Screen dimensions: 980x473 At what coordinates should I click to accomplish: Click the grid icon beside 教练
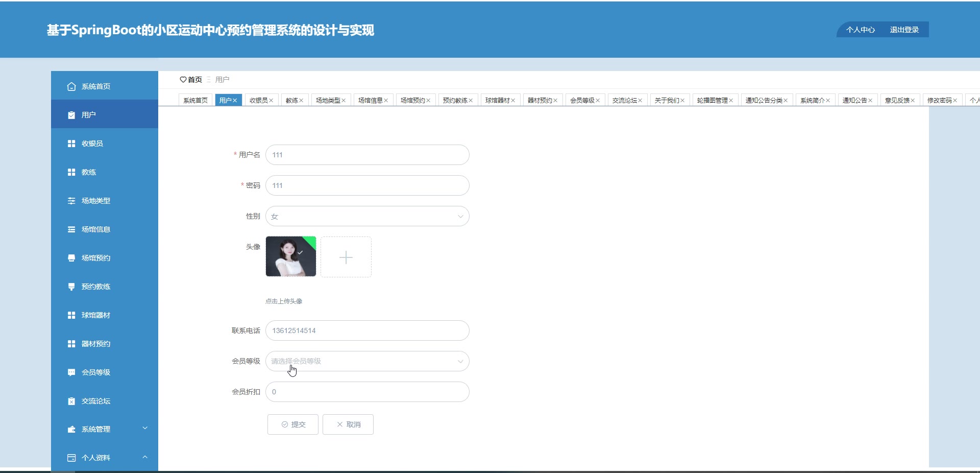click(71, 172)
